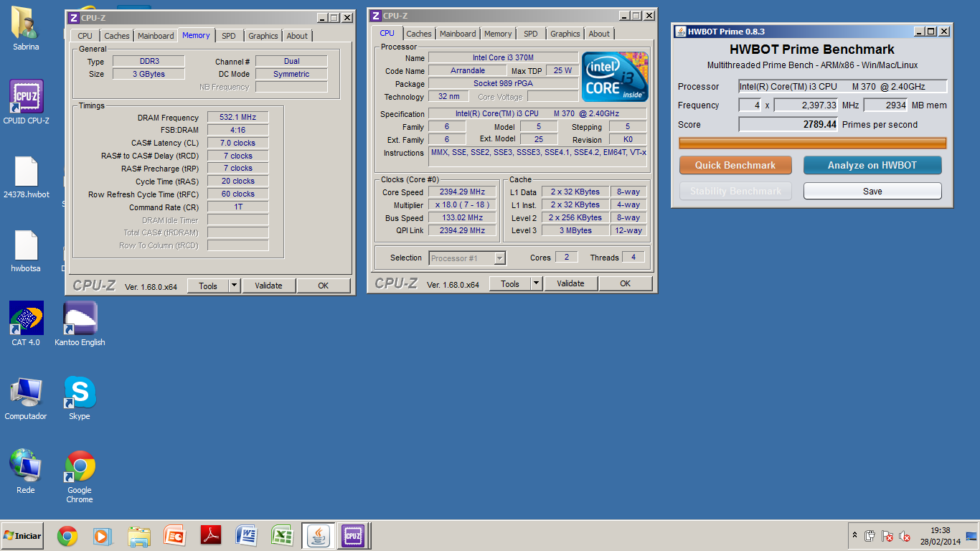The width and height of the screenshot is (980, 551).
Task: Click the HWBOT Processor name field
Action: pyautogui.click(x=843, y=87)
